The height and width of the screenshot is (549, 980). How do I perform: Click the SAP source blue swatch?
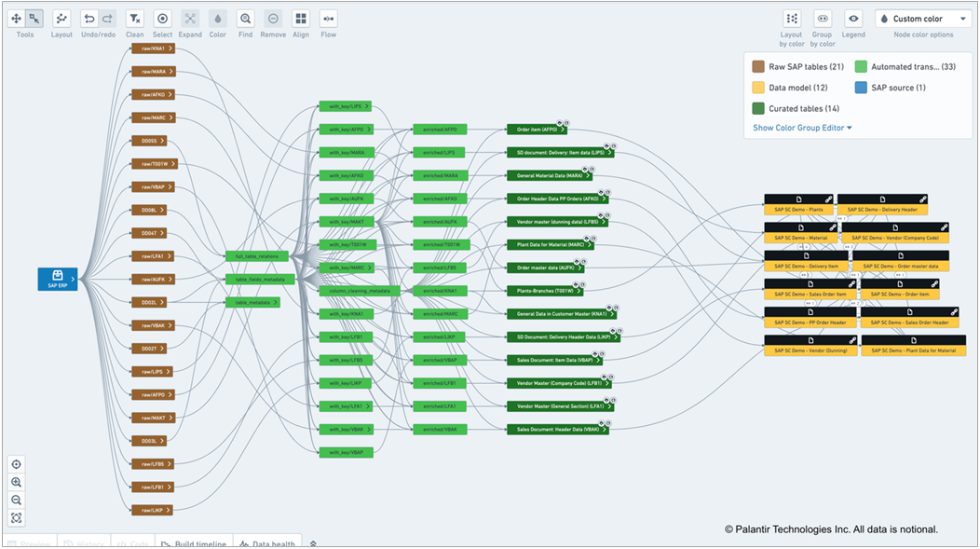click(x=861, y=88)
